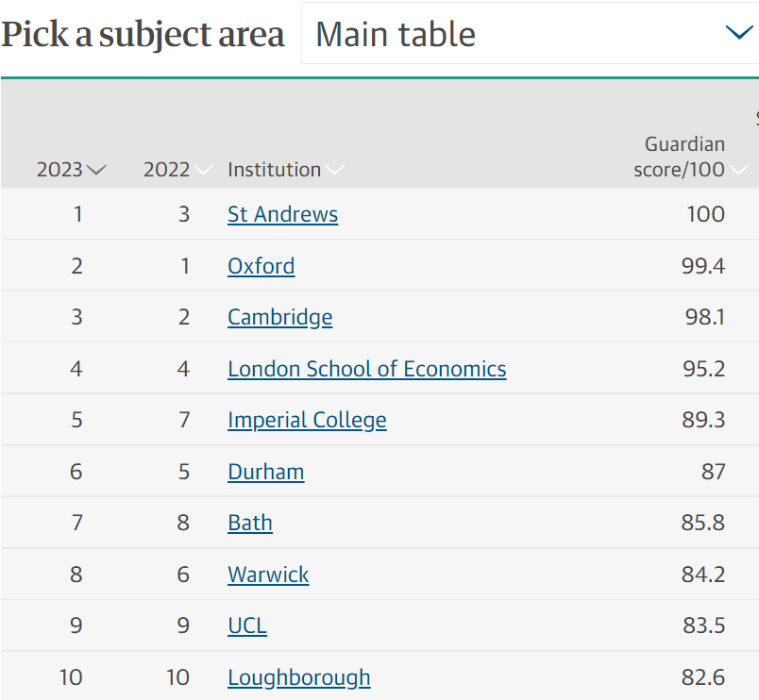Screen dimensions: 759x700
Task: Click the Warwick link
Action: (268, 575)
